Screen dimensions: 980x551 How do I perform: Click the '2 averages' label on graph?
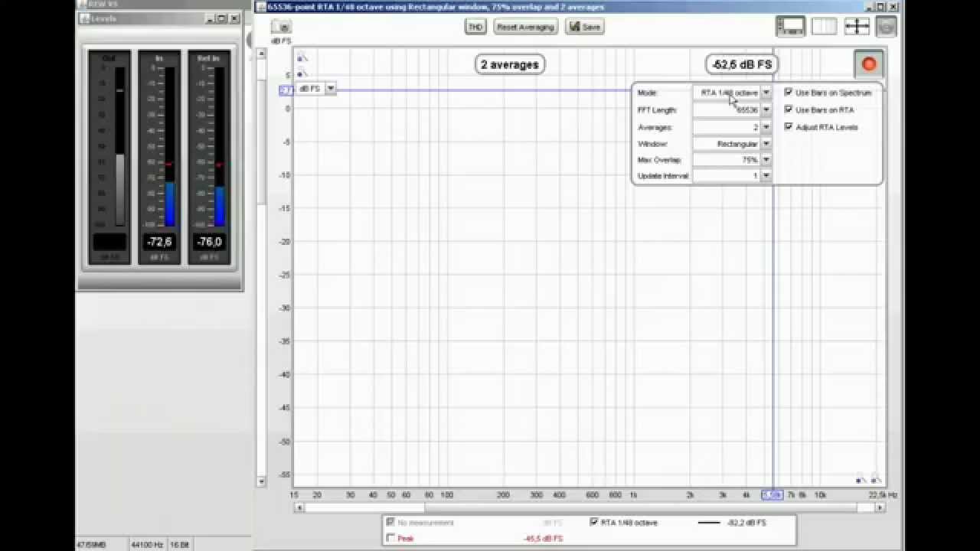pyautogui.click(x=510, y=64)
